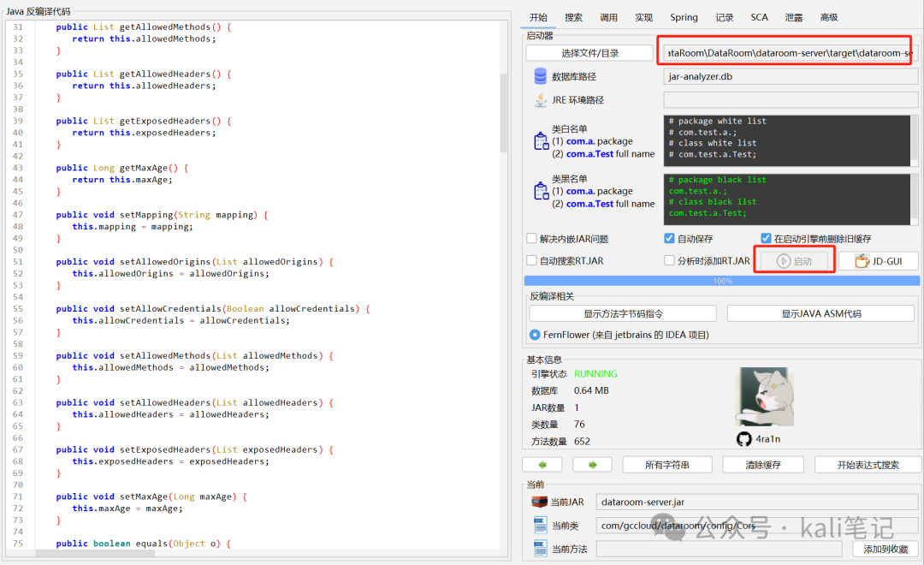Select the FernFlower decompiler radio button
This screenshot has width=924, height=565.
pyautogui.click(x=535, y=335)
